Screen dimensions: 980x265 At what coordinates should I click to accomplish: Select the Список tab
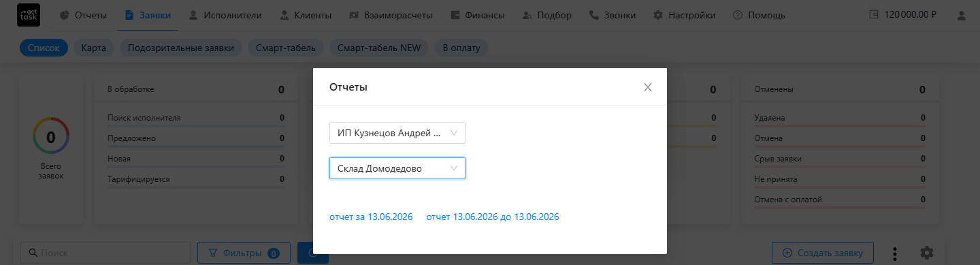44,48
